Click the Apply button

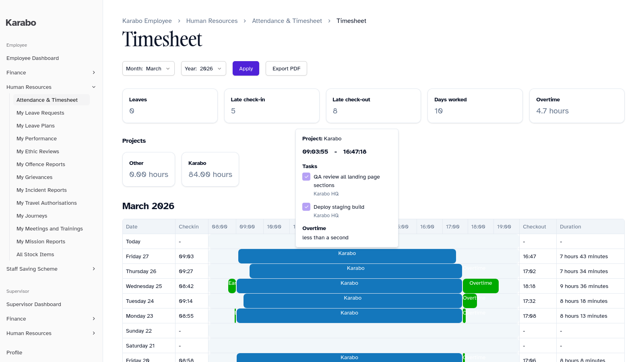pos(246,69)
